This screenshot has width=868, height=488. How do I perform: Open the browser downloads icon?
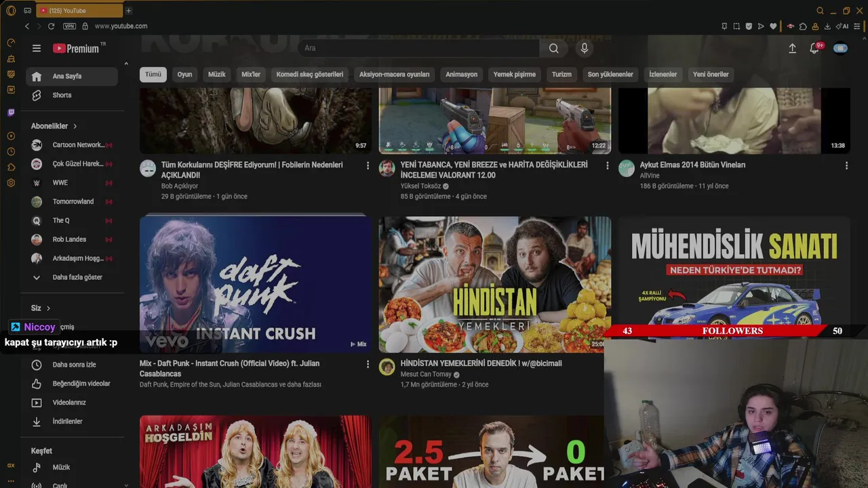click(x=827, y=26)
